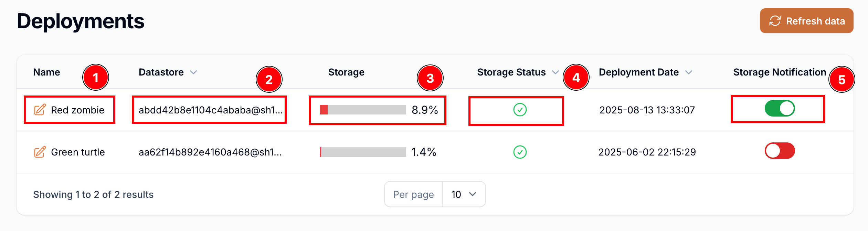Click Green turtle's green storage status checkmark
The image size is (868, 231).
click(520, 152)
